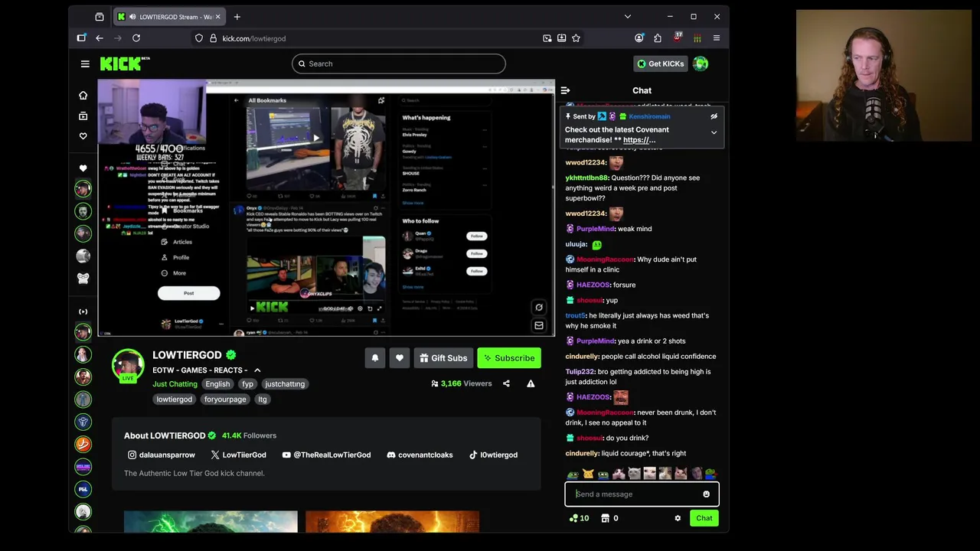
Task: Open the Kick sidebar hamburger menu
Action: click(x=85, y=64)
